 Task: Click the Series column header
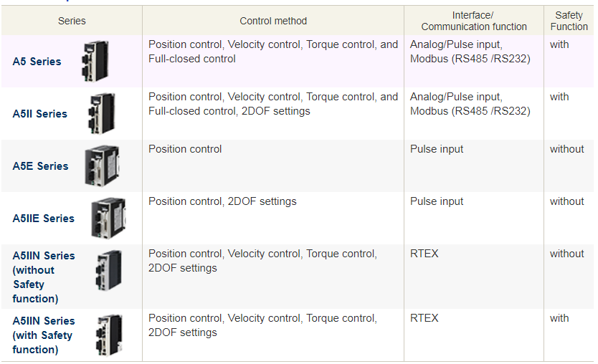coord(72,21)
